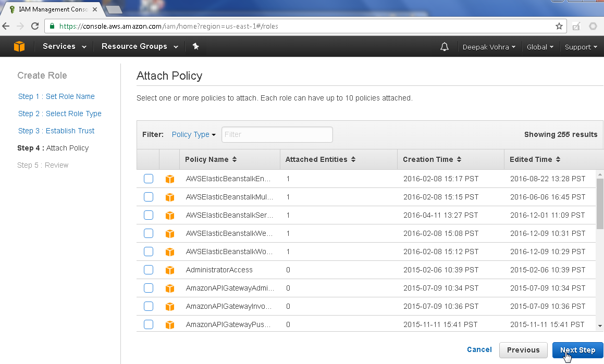
Task: Open the Support menu
Action: coord(581,47)
